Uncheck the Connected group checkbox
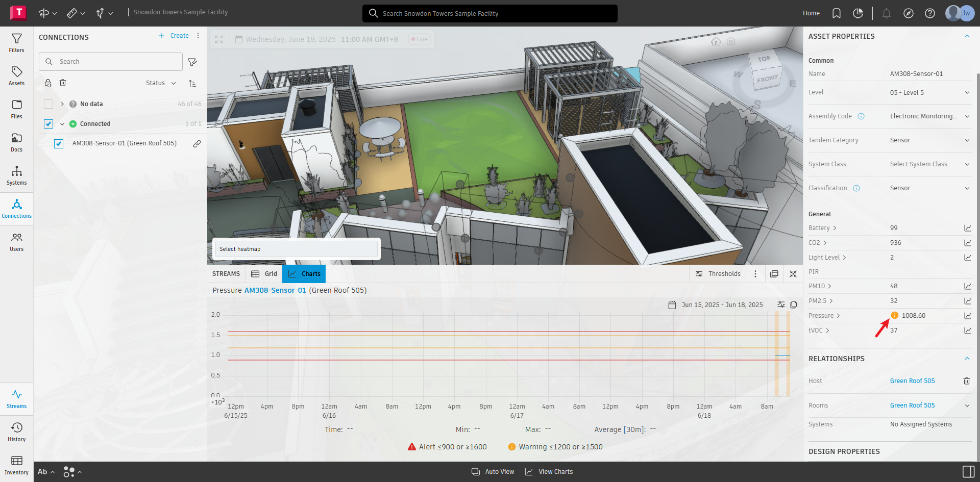The height and width of the screenshot is (482, 980). tap(48, 124)
